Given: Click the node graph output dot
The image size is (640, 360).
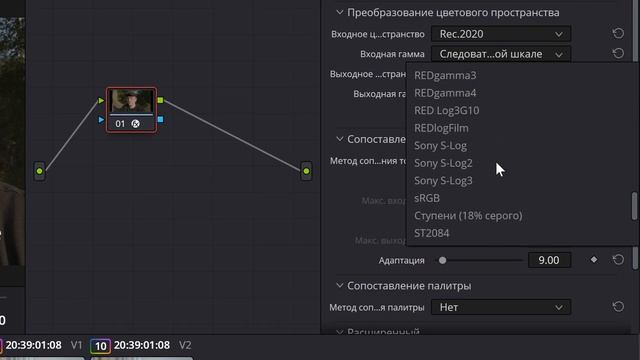Looking at the screenshot, I should pyautogui.click(x=306, y=171).
